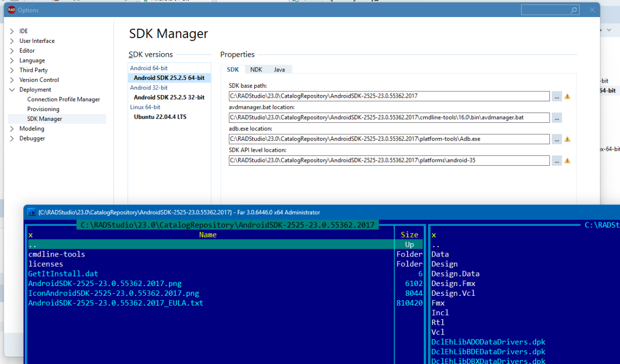Browse for SDK base path with ellipsis button
The height and width of the screenshot is (364, 620).
(556, 96)
